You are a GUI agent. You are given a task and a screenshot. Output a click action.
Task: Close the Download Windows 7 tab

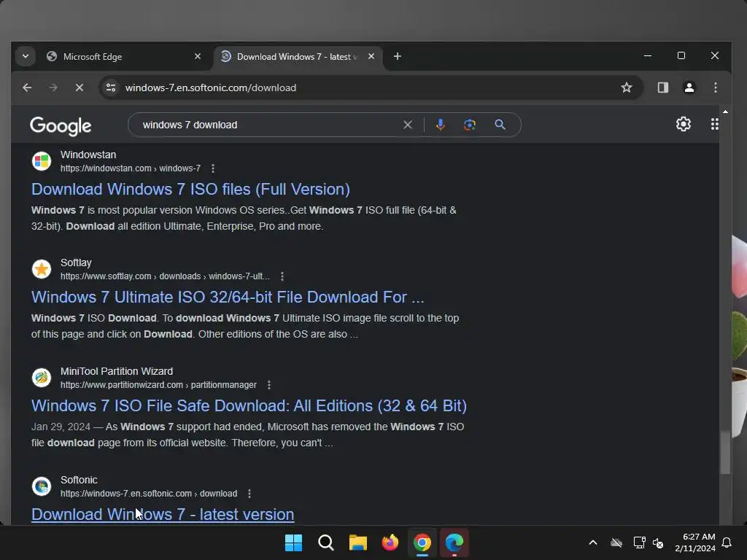(371, 56)
